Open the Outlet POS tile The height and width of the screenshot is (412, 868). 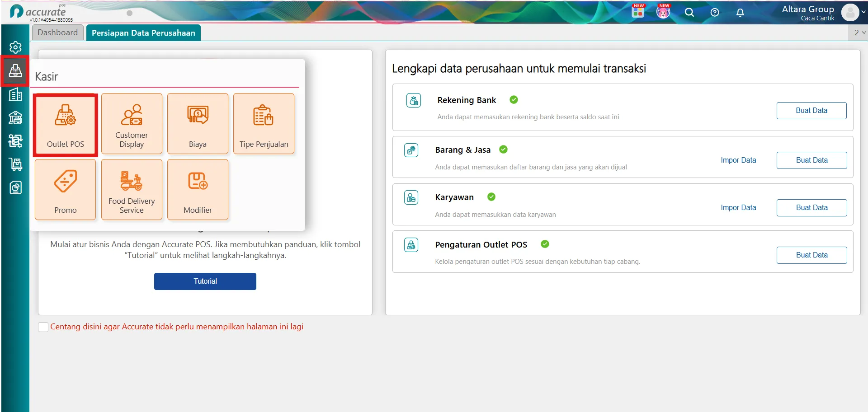66,124
